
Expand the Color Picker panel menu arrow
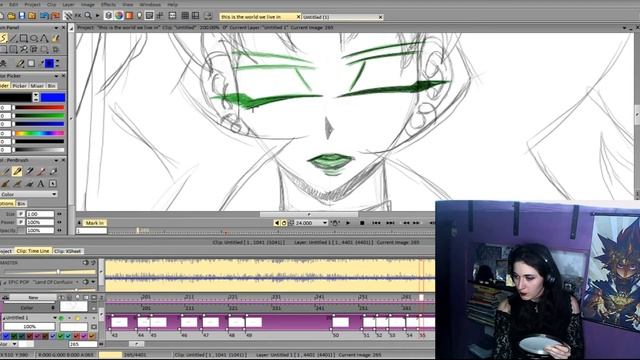tap(56, 76)
